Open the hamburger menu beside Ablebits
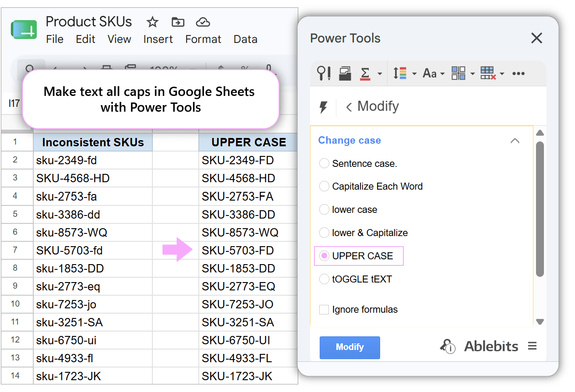 tap(533, 346)
